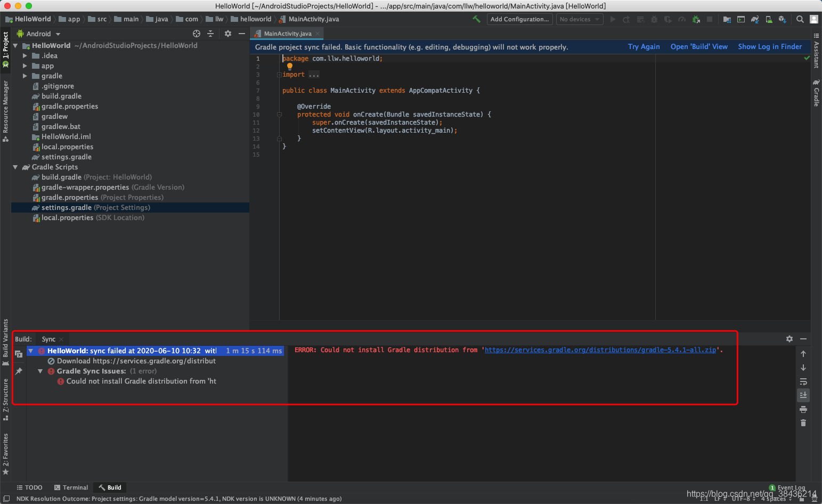Screen dimensions: 822x504
Task: Open the Android project view dropdown
Action: coord(39,34)
